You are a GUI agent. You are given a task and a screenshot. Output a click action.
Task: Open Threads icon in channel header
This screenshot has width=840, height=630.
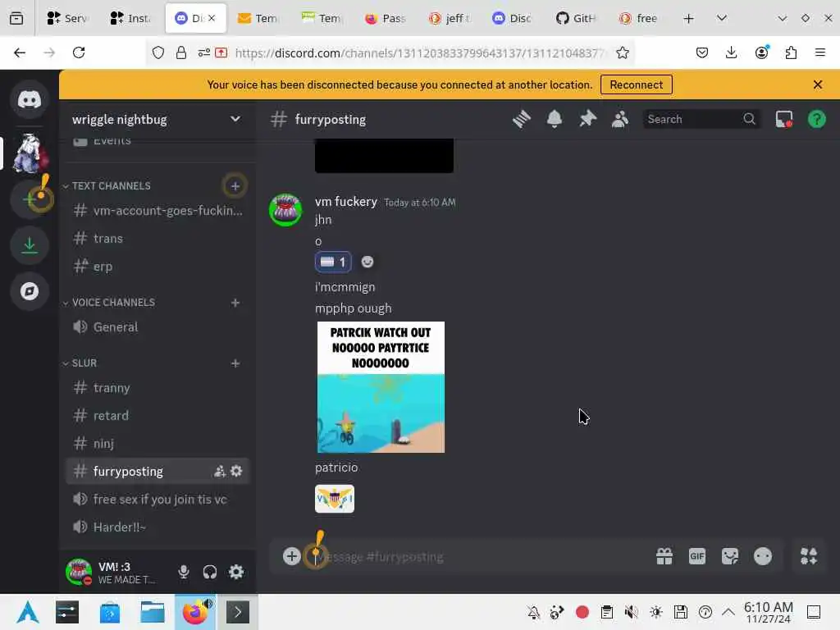click(521, 119)
